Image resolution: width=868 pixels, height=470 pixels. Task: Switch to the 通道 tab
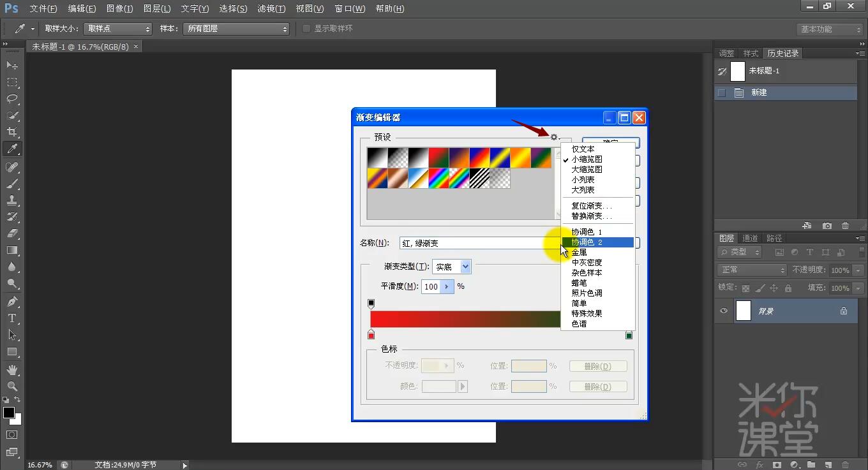coord(750,238)
